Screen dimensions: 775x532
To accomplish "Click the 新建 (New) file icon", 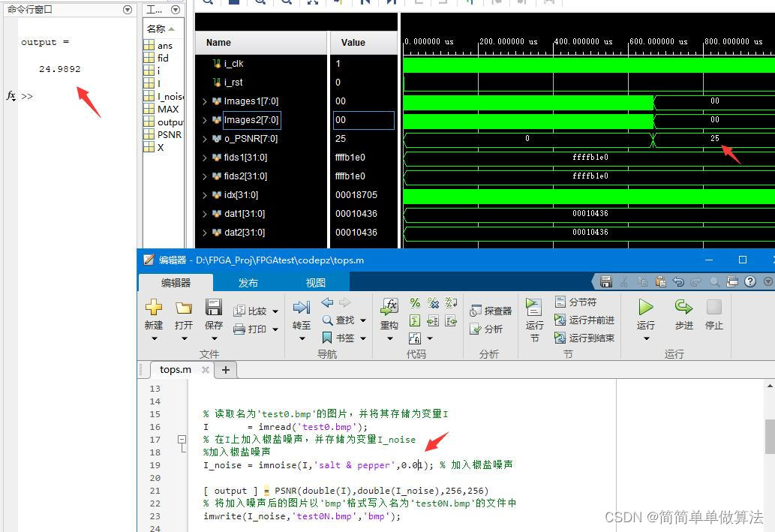I will tap(154, 307).
